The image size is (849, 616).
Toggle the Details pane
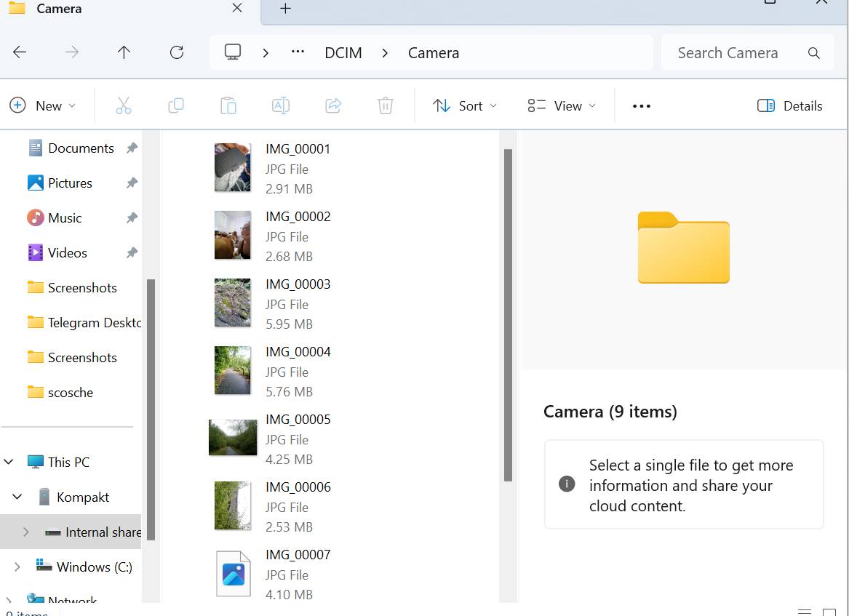coord(789,105)
